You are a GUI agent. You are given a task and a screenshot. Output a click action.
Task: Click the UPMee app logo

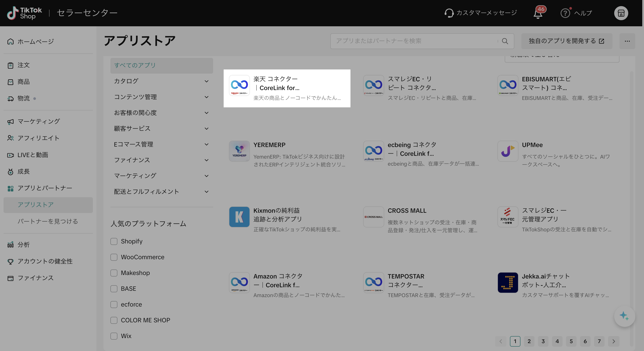pyautogui.click(x=508, y=151)
